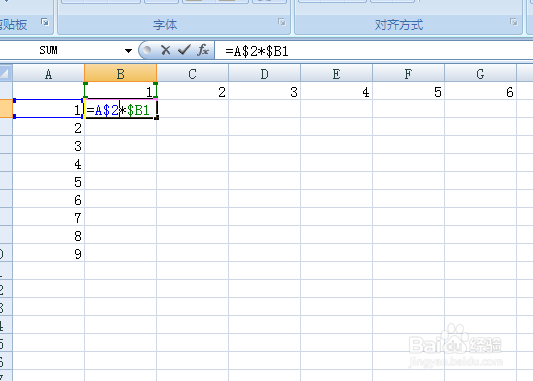This screenshot has width=533, height=381.
Task: Select column D header
Action: tap(264, 73)
